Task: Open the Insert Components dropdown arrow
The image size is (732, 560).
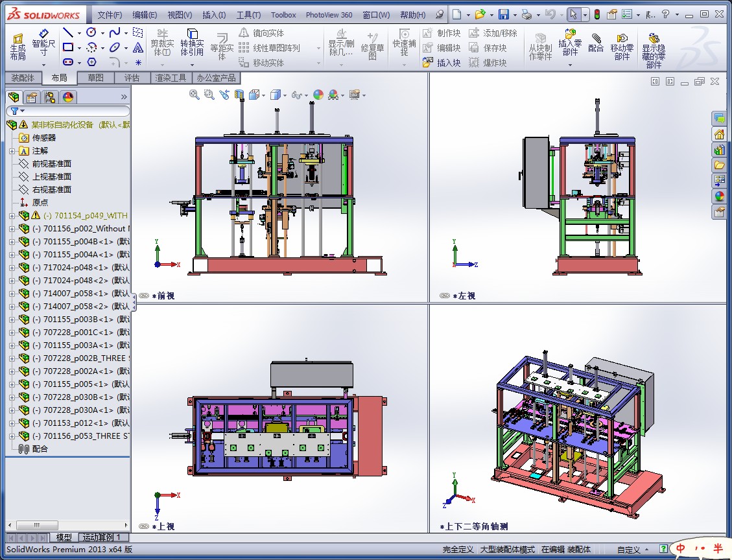Action: [x=570, y=64]
